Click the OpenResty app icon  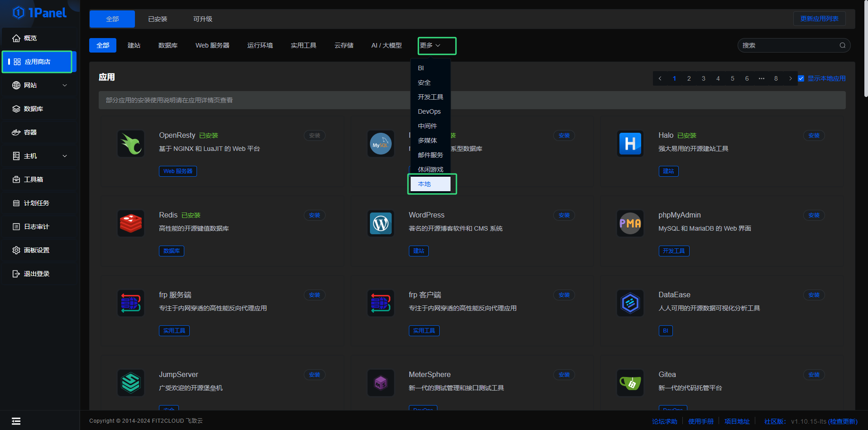coord(131,144)
